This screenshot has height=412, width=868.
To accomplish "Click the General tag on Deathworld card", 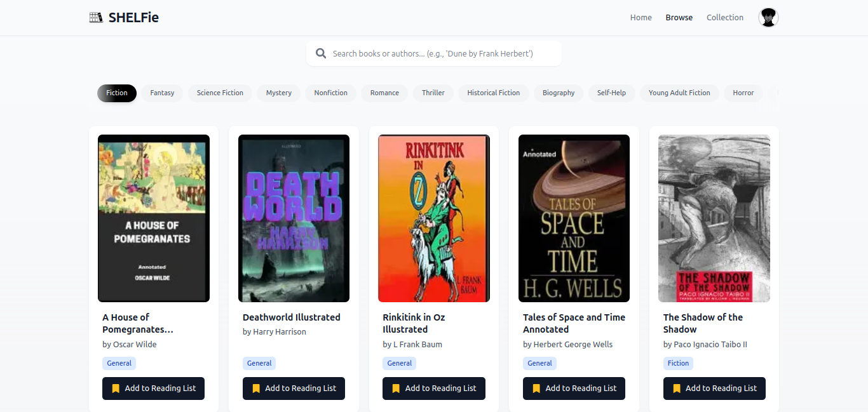I will point(259,363).
